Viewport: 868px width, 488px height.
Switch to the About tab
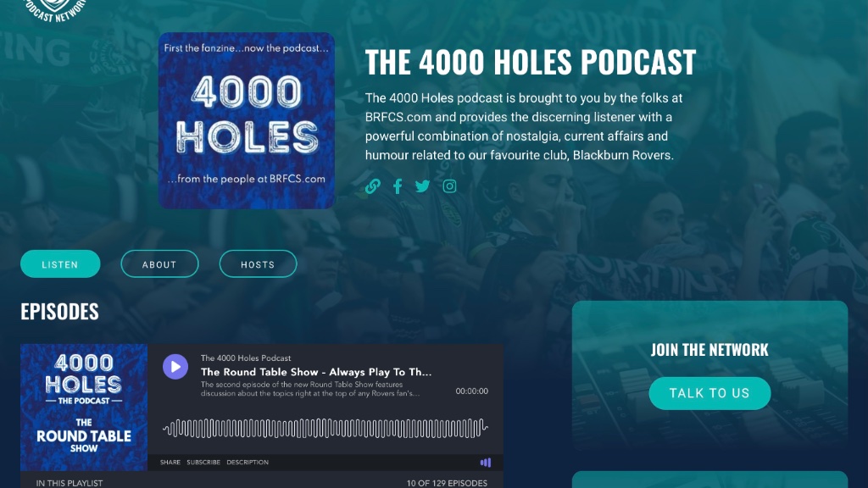click(159, 264)
